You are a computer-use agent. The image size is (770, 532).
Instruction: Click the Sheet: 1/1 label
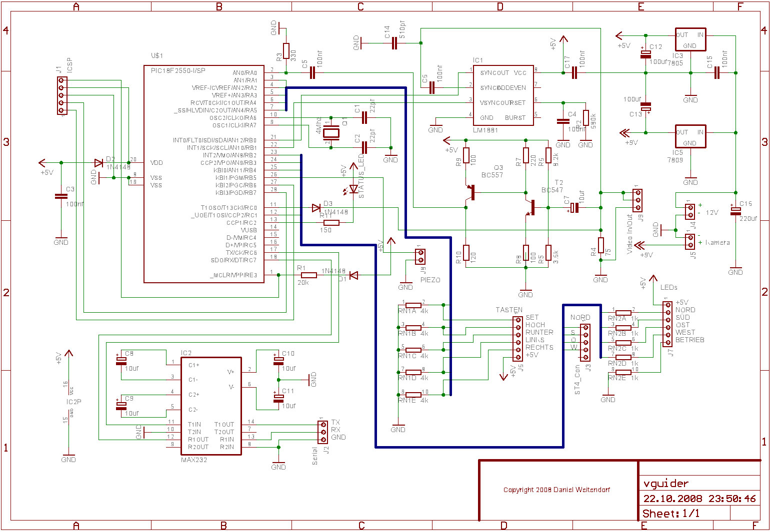click(671, 514)
